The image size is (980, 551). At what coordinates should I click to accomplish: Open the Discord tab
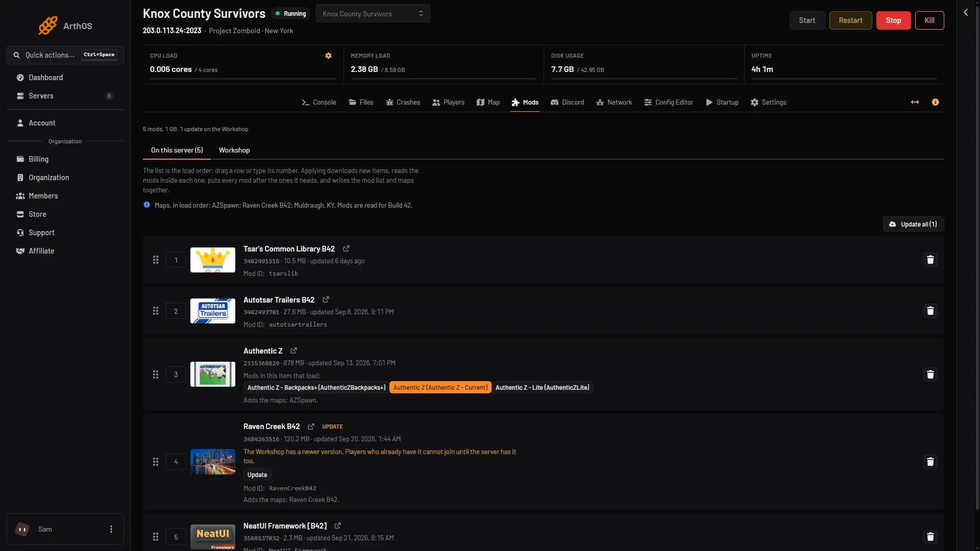coord(567,103)
